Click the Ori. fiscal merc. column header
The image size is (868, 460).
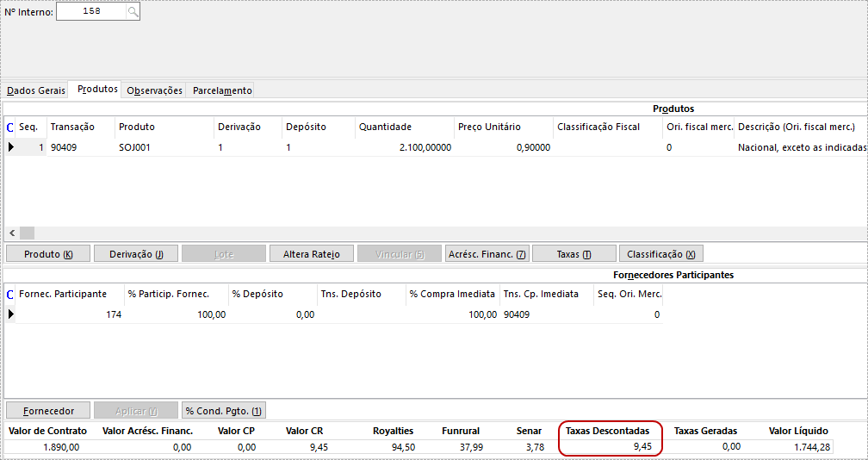[698, 127]
